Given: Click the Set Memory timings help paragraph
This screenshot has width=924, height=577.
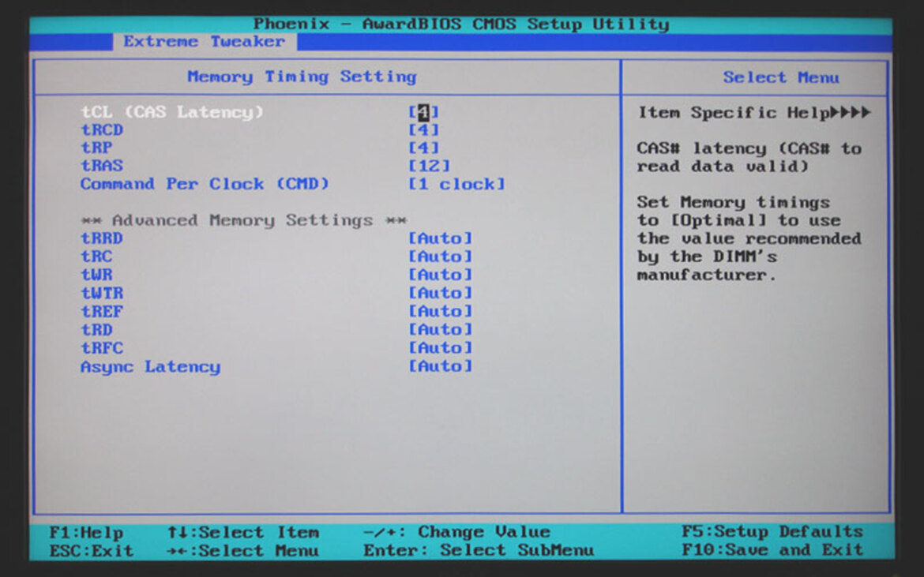Looking at the screenshot, I should coord(749,238).
